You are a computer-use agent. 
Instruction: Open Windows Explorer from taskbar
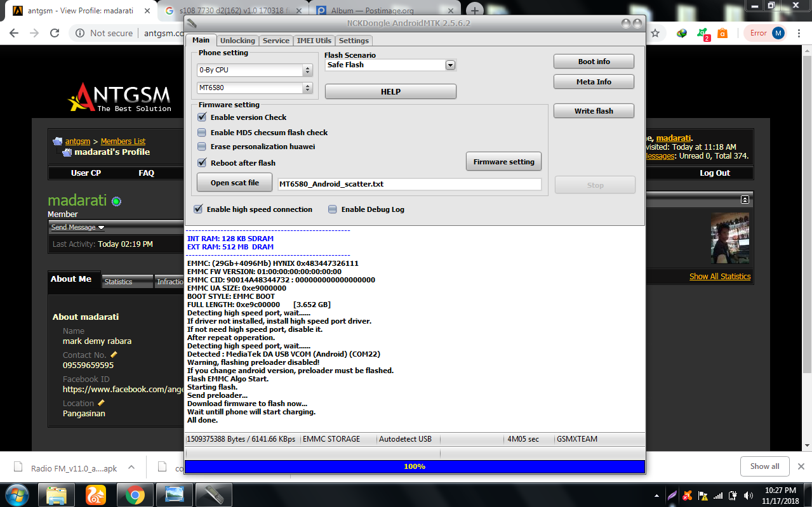57,495
